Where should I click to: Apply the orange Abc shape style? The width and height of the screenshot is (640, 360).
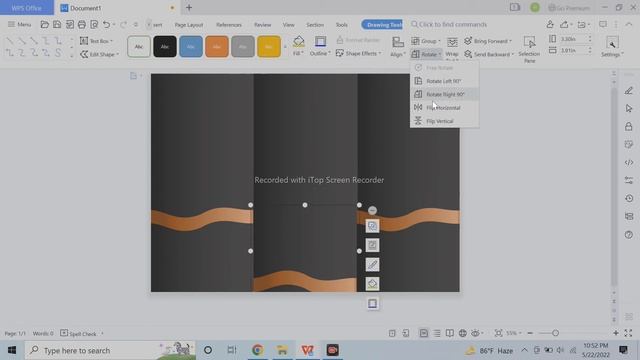coord(217,47)
